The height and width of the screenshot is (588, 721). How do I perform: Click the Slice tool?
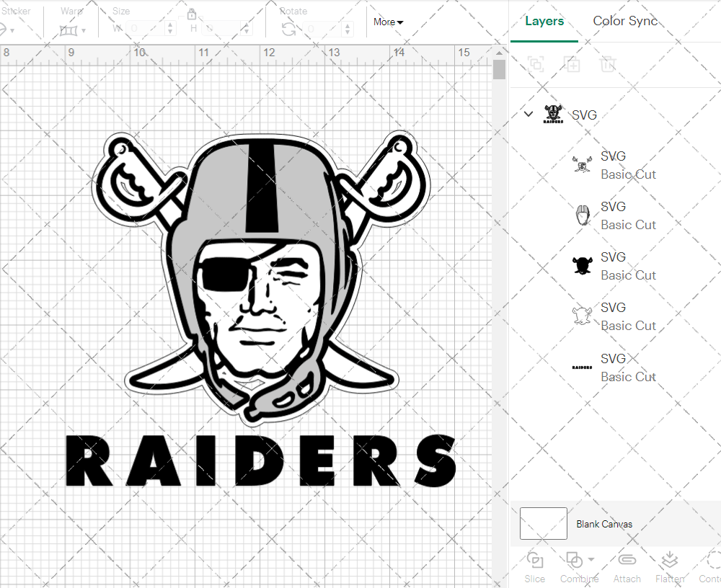(535, 568)
